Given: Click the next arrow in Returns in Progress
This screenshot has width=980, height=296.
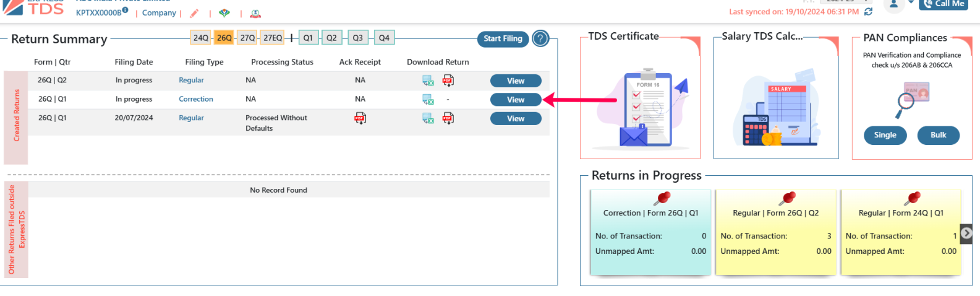Looking at the screenshot, I should coord(966,233).
